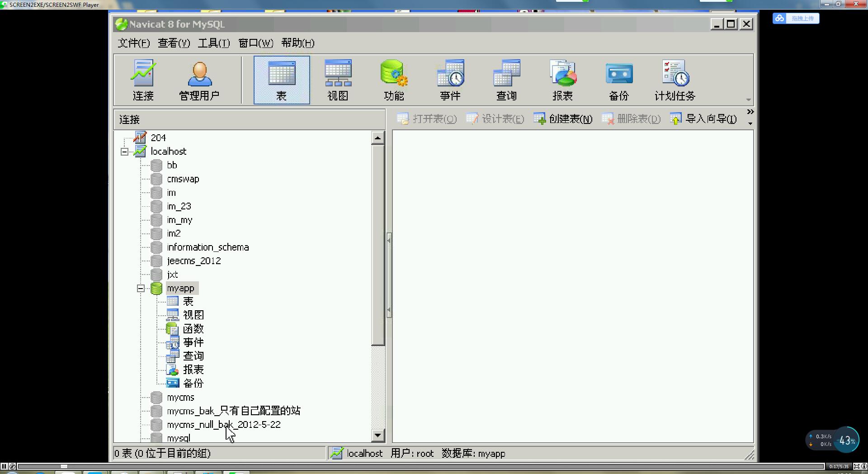Select the im2 database
The image size is (868, 474).
tap(174, 233)
